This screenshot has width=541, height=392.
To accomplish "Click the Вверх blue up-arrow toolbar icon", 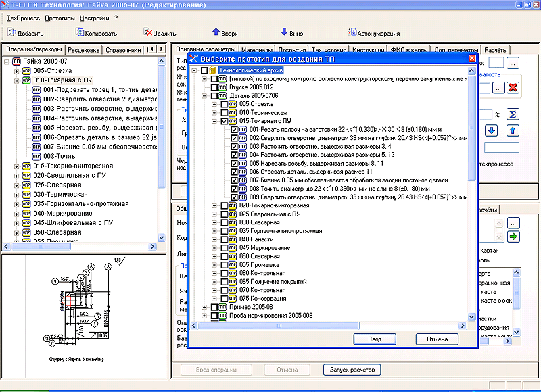I will pos(216,32).
